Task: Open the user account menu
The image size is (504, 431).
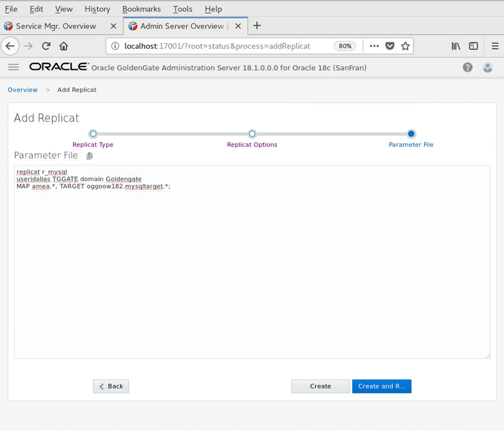Action: tap(488, 67)
